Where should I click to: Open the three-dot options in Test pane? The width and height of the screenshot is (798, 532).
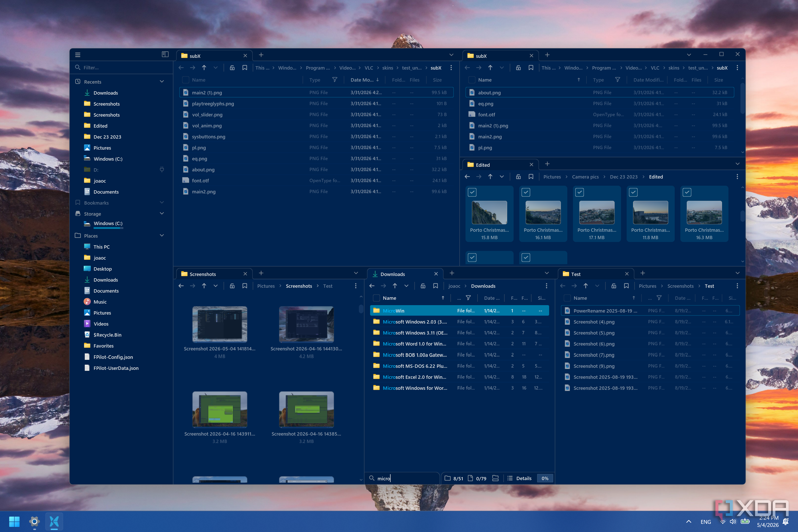(737, 286)
